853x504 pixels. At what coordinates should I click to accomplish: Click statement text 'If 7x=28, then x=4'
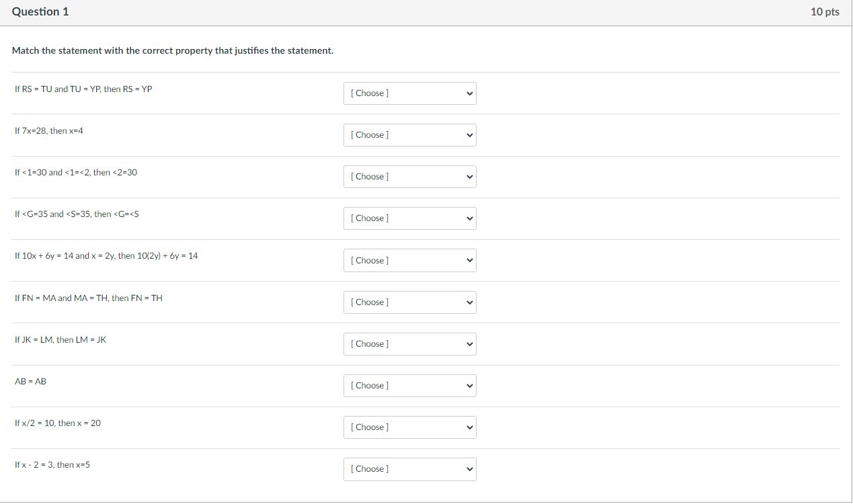click(x=49, y=130)
